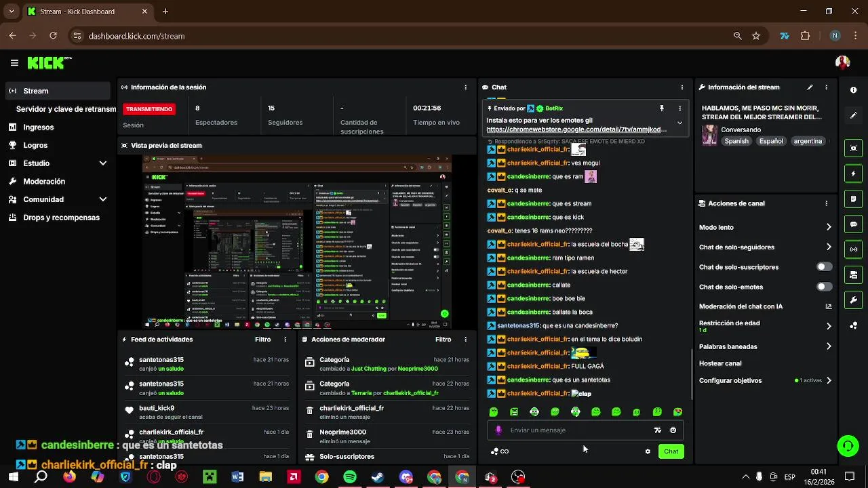This screenshot has width=868, height=488.
Task: Click the purple microphone icon in the chat input
Action: 499,430
